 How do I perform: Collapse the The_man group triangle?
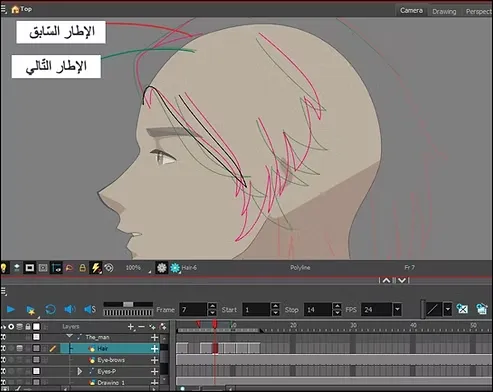(x=69, y=336)
